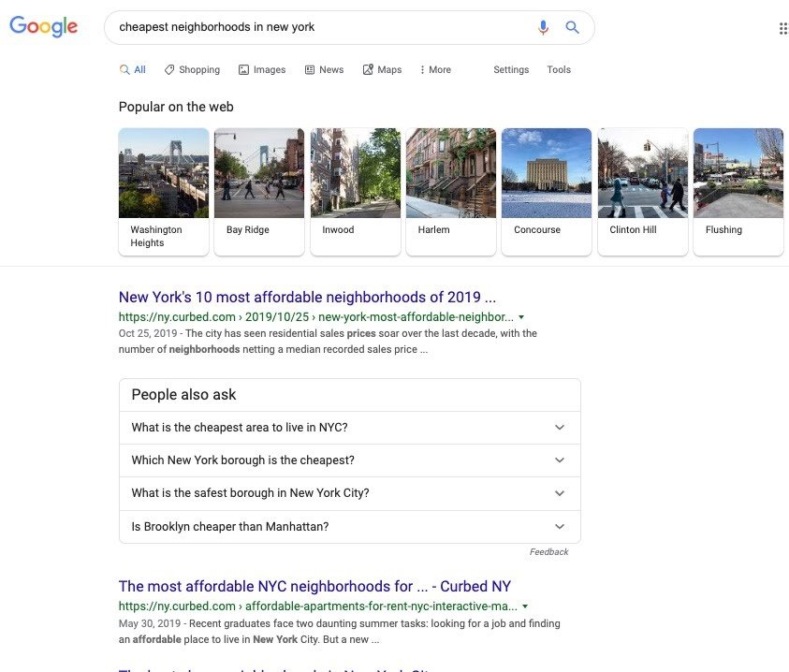Open options arrow beside affordable-apartments URL
Screen dimensions: 789x672
click(x=525, y=606)
